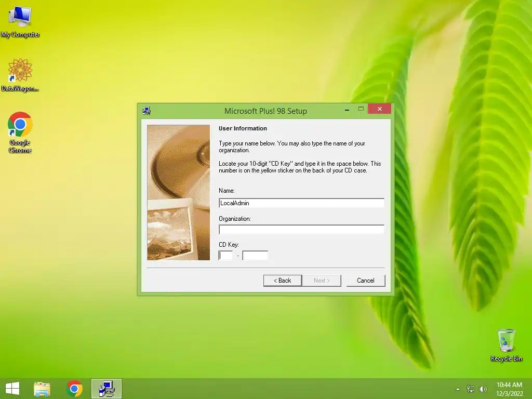Focus the first CD Key box

coord(226,256)
